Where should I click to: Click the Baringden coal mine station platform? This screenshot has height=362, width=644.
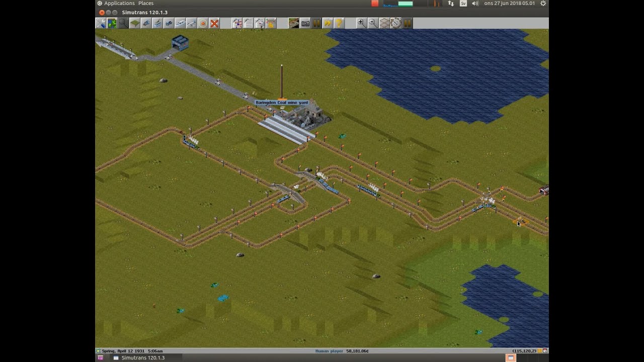(x=286, y=130)
